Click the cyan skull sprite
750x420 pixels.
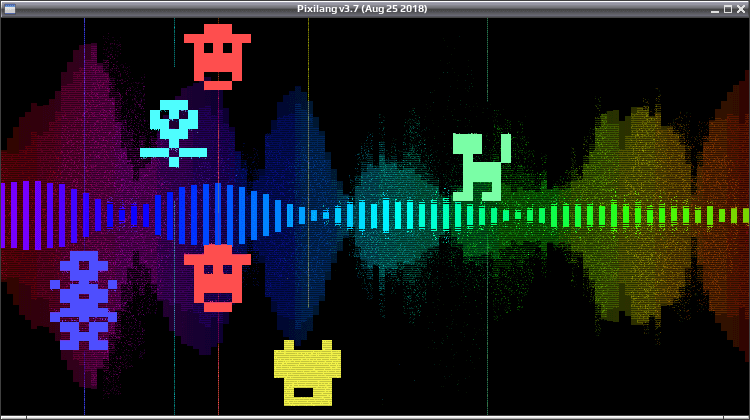click(x=174, y=133)
